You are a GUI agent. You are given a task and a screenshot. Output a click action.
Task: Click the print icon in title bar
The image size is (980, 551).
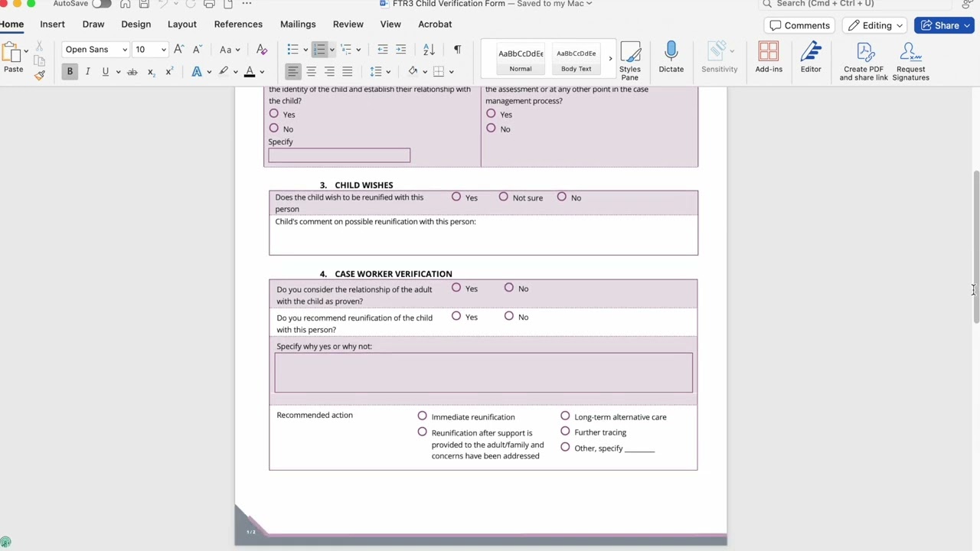pos(209,4)
